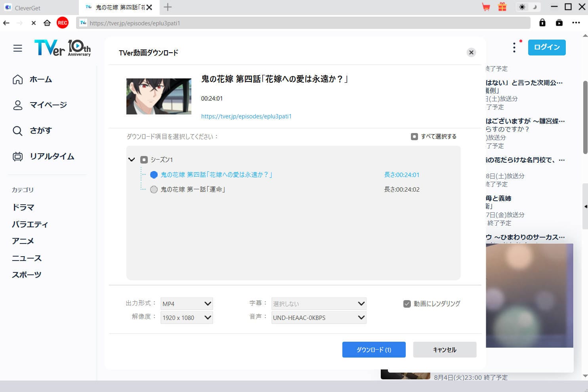
Task: Toggle the シーズン1 checkbox
Action: (x=144, y=160)
